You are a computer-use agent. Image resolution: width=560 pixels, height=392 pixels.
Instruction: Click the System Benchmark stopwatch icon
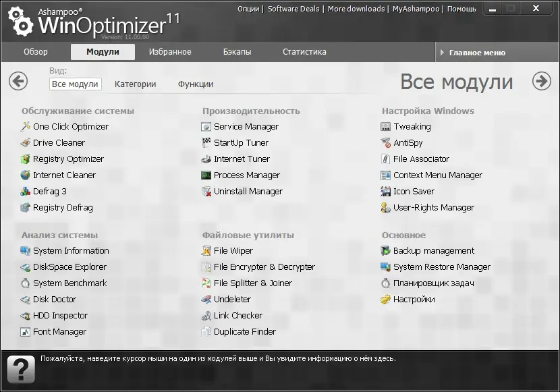pyautogui.click(x=26, y=283)
